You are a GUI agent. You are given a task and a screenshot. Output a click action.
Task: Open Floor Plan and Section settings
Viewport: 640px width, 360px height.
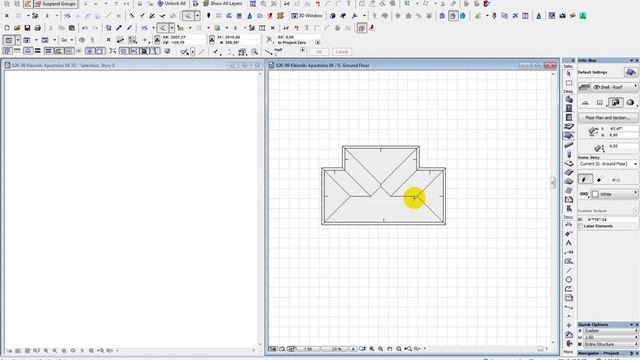(608, 118)
